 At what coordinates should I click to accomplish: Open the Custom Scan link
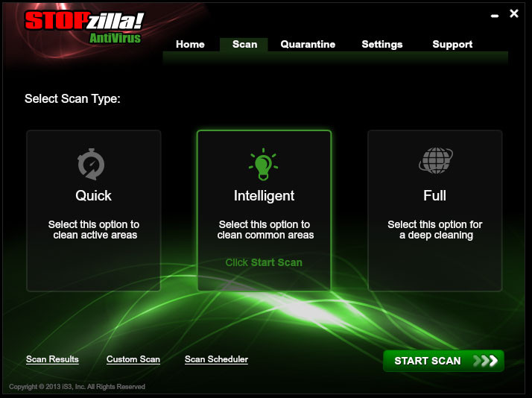tap(133, 359)
